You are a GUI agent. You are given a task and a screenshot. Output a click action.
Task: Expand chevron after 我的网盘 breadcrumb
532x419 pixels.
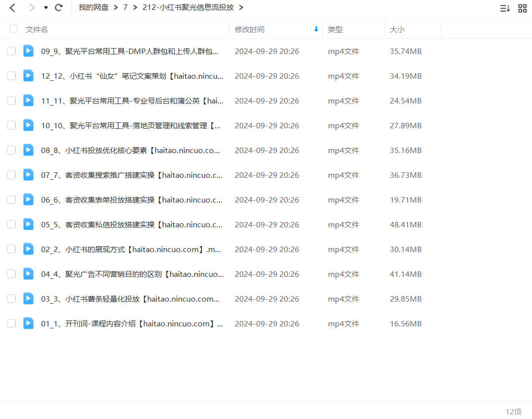[x=116, y=7]
